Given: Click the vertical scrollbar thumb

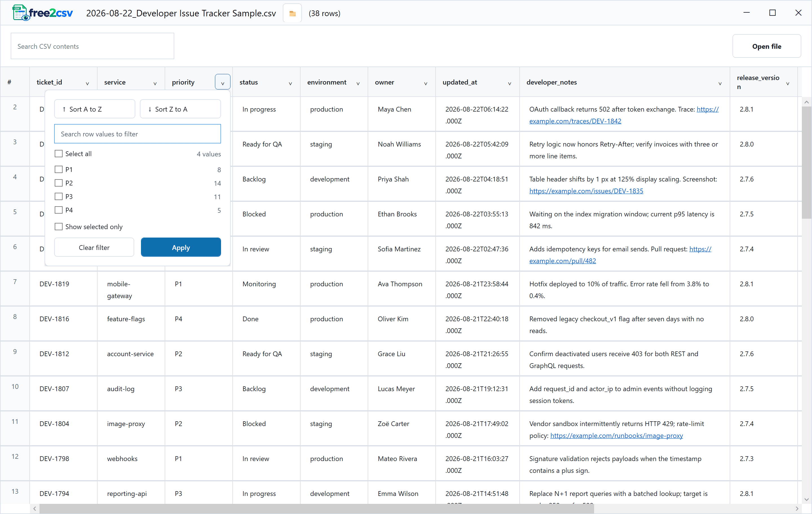Looking at the screenshot, I should tap(807, 163).
